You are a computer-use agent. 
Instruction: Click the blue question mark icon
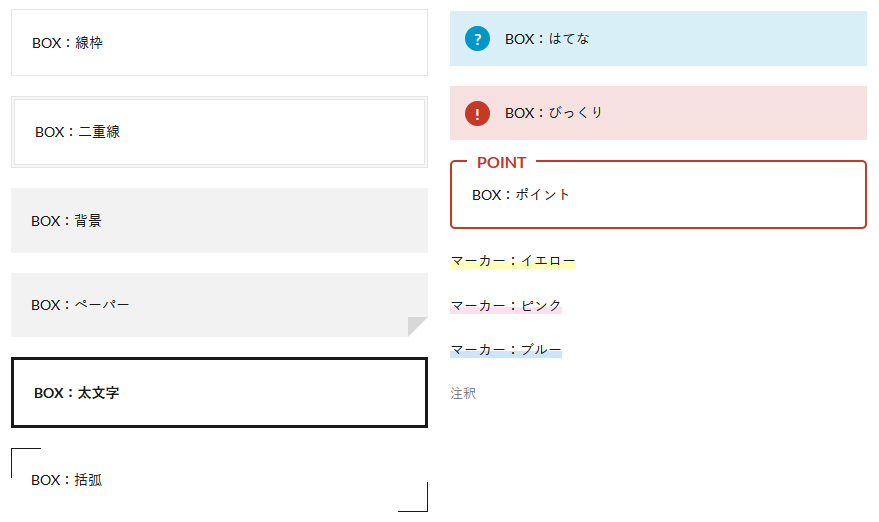(x=477, y=39)
